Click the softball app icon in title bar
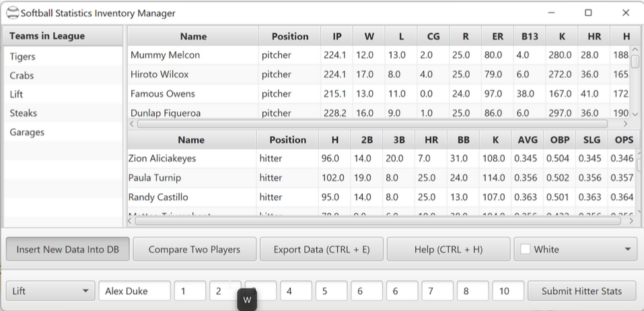Screen dimensions: 644x311 coord(12,13)
